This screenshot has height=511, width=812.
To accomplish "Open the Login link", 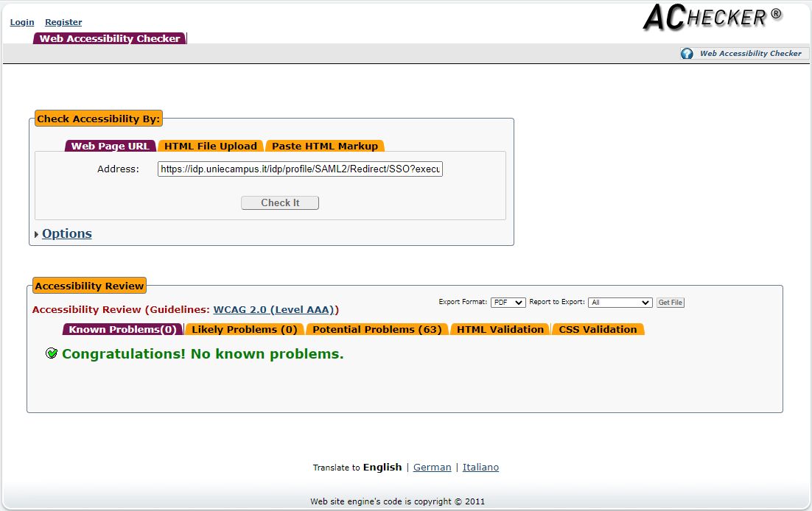I will click(x=22, y=22).
